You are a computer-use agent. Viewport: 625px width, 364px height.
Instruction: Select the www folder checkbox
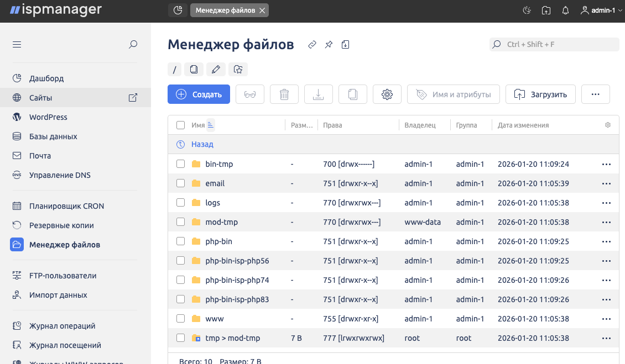pyautogui.click(x=180, y=319)
